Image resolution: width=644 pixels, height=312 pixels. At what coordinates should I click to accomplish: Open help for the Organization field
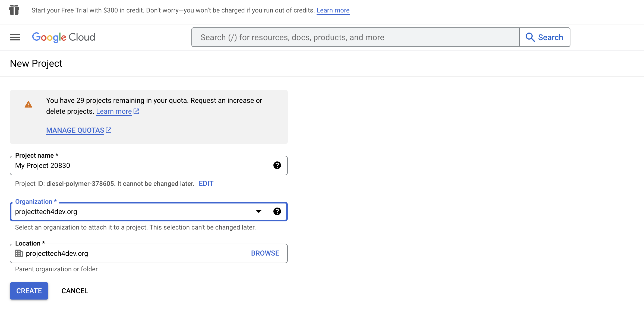tap(277, 211)
